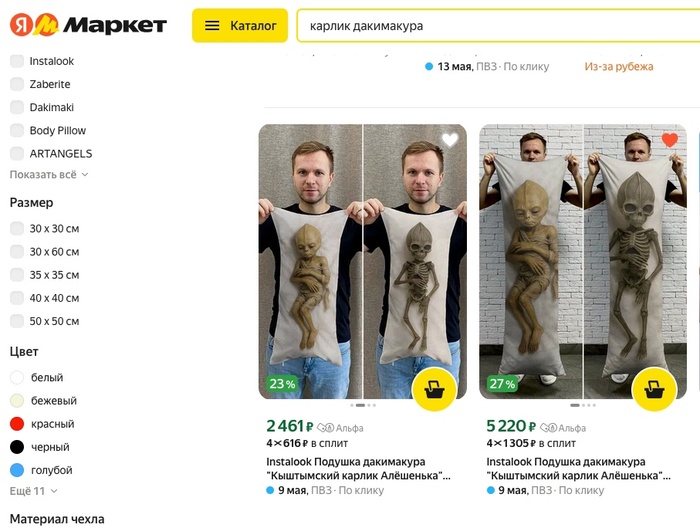This screenshot has width=700, height=528.
Task: Tick the Dakimaki brand checkbox
Action: [x=17, y=107]
